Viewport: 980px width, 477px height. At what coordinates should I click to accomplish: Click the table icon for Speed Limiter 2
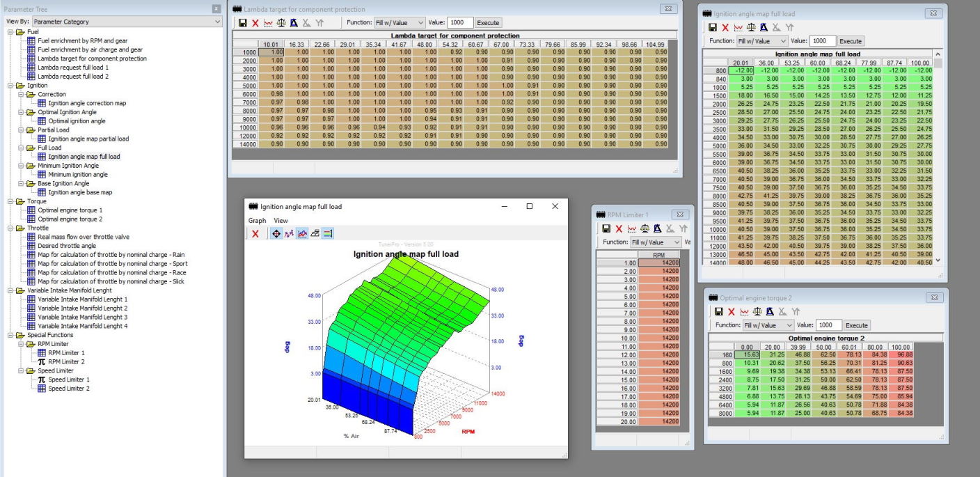[42, 389]
